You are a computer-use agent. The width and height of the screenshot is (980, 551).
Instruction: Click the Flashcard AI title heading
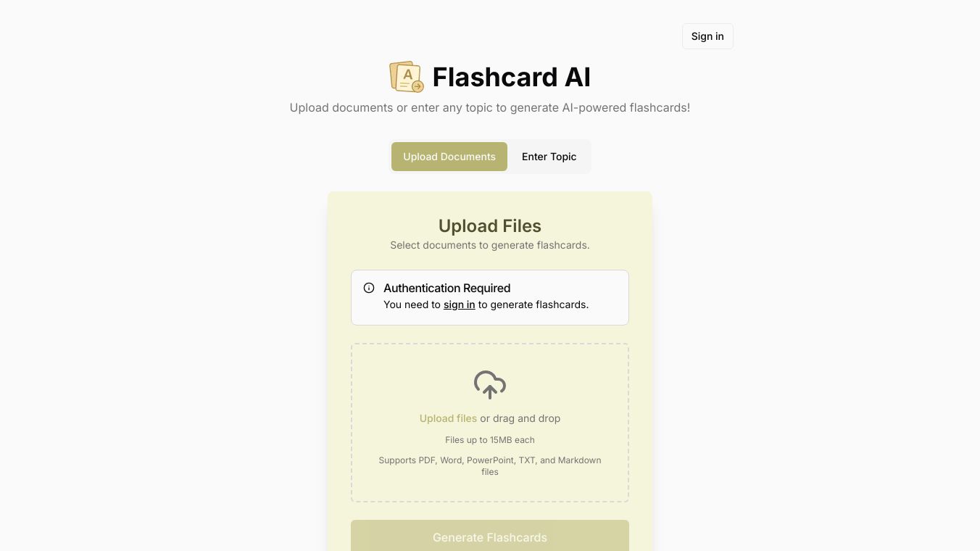511,77
